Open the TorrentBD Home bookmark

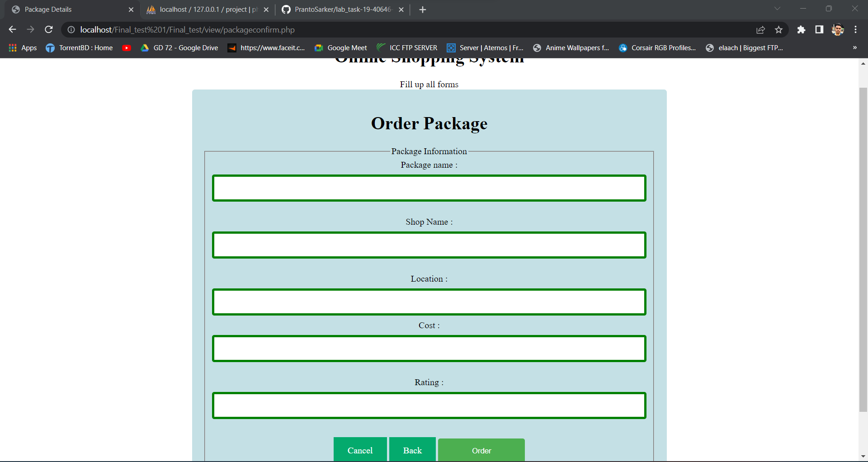79,47
